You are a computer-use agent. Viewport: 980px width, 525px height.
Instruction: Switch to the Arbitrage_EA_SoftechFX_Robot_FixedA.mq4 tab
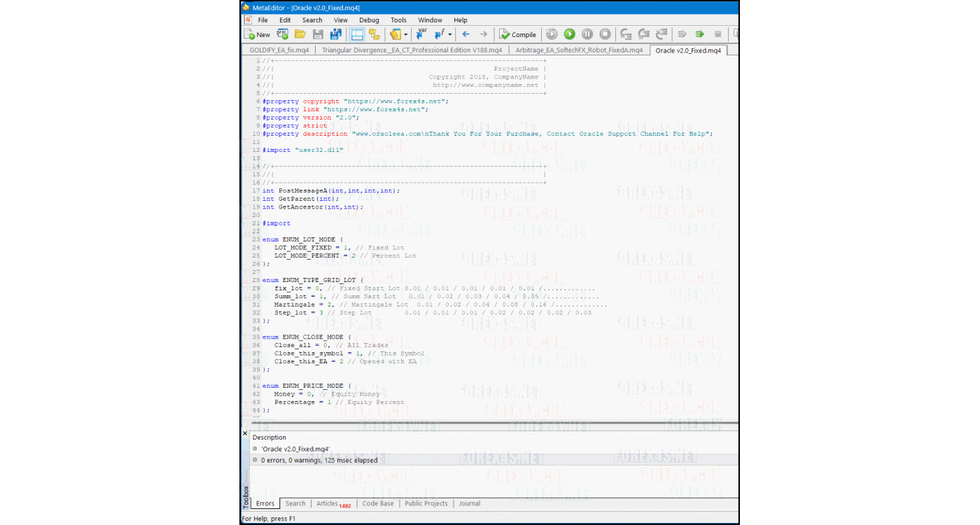(x=579, y=50)
